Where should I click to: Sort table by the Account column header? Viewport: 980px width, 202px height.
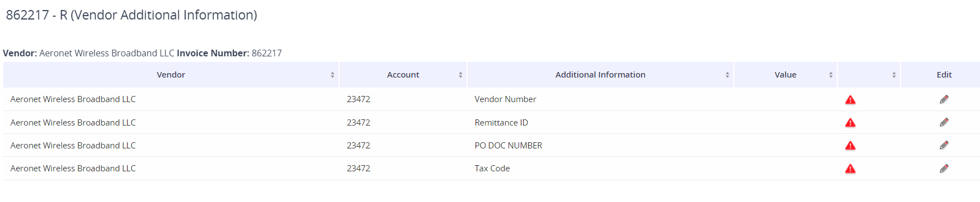[403, 75]
